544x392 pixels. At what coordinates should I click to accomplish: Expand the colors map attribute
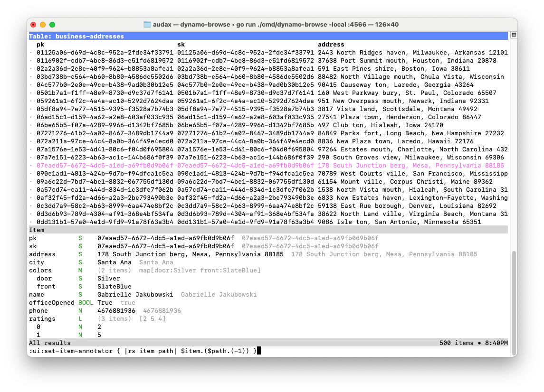click(x=40, y=271)
